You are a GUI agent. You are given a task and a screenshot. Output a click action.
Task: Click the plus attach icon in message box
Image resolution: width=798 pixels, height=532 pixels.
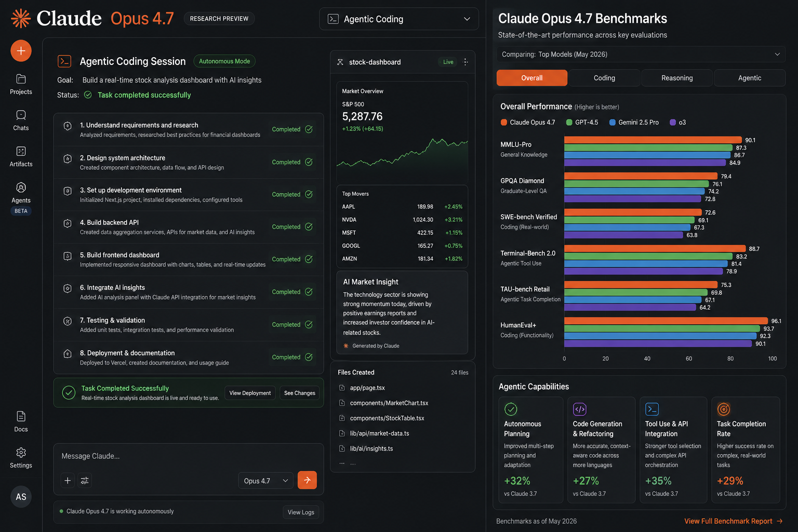click(68, 481)
